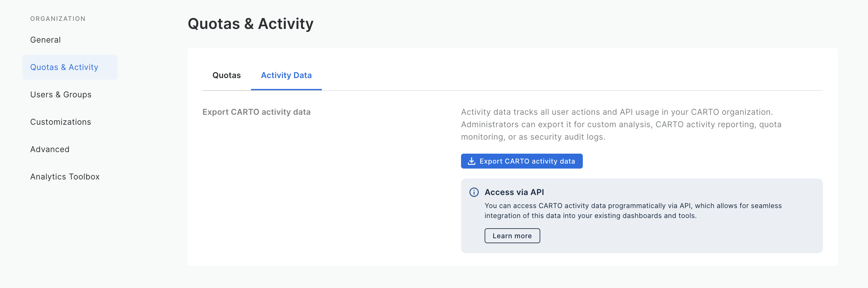This screenshot has height=288, width=868.
Task: Select the Activity Data tab
Action: (286, 75)
